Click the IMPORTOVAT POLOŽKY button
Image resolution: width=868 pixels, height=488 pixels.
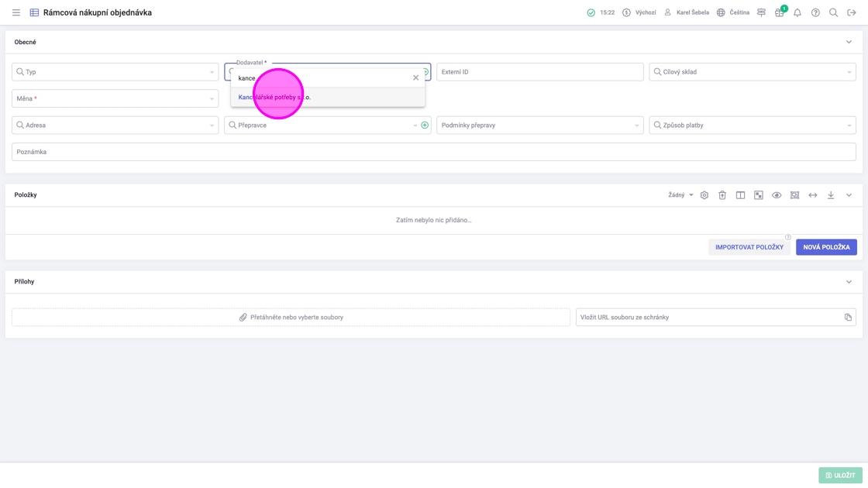pyautogui.click(x=749, y=247)
